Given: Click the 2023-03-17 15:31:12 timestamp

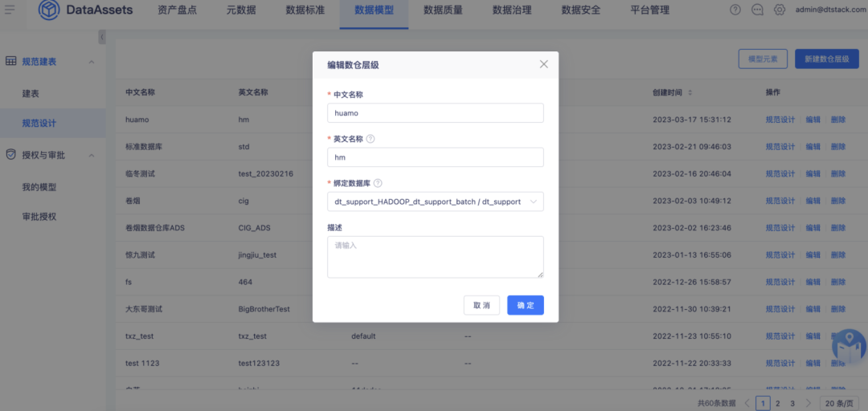Looking at the screenshot, I should [x=692, y=120].
